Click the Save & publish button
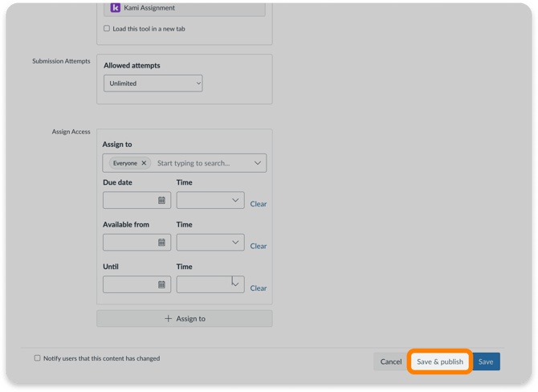 click(x=440, y=361)
